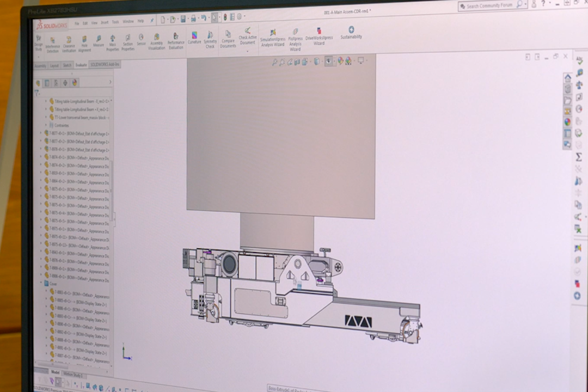588x392 pixels.
Task: Launch SimulationXpress Analysis Wizard
Action: (x=273, y=38)
